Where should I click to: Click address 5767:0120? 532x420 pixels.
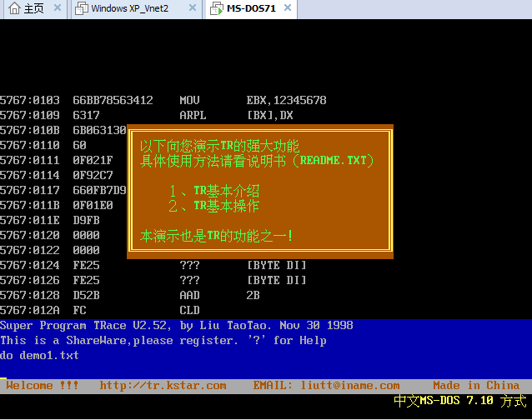click(30, 235)
